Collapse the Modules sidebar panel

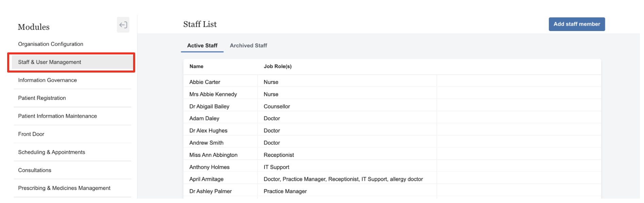(123, 25)
